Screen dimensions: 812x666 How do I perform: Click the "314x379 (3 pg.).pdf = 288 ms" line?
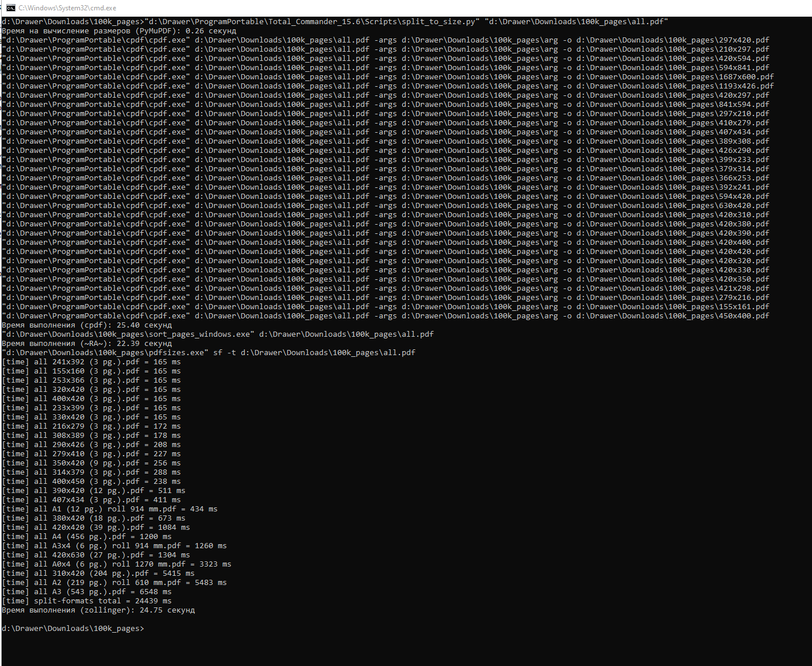click(91, 472)
